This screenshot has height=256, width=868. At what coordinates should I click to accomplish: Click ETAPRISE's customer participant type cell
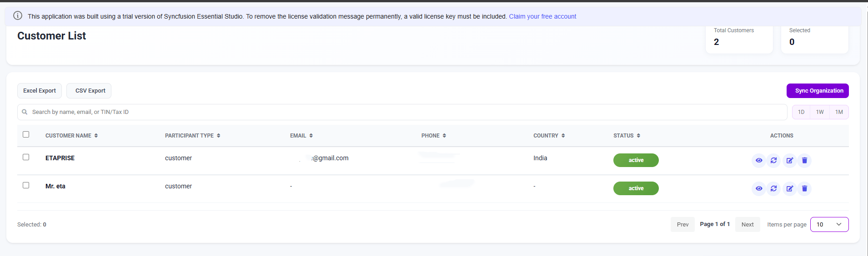178,158
